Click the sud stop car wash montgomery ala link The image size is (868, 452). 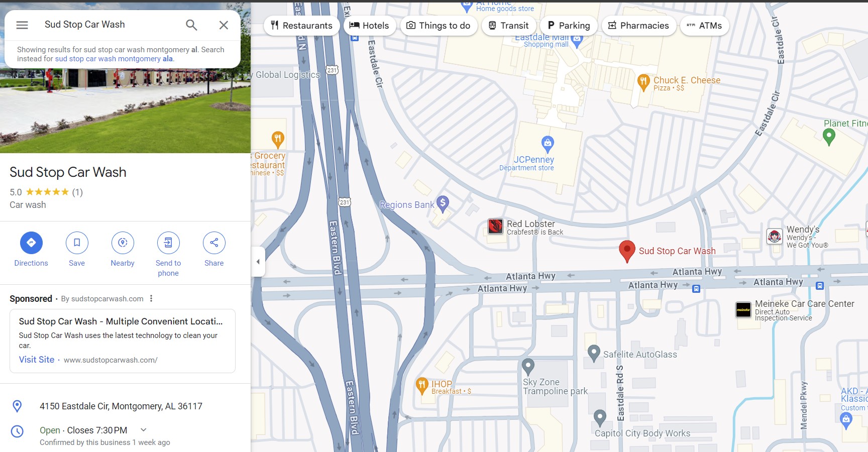click(114, 59)
